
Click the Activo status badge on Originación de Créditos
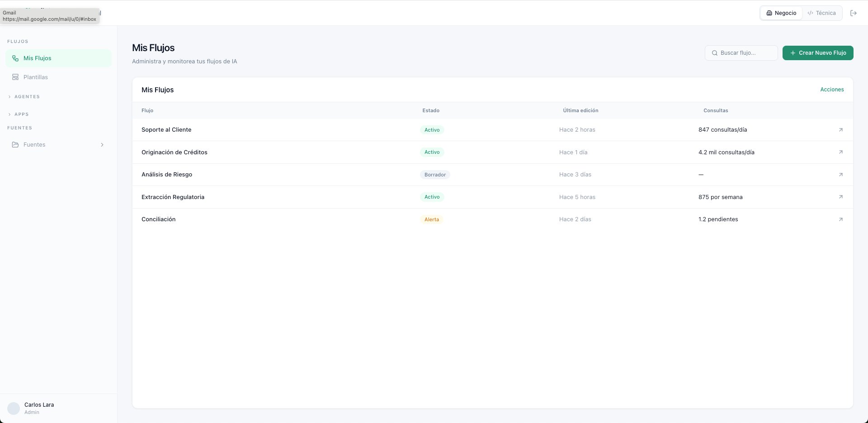coord(432,152)
